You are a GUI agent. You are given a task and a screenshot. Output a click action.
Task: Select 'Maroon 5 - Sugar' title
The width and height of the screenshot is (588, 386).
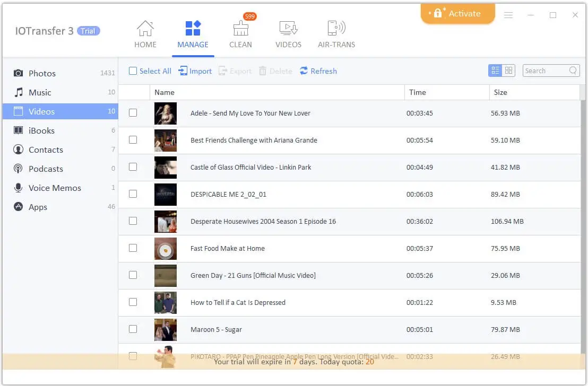[216, 329]
